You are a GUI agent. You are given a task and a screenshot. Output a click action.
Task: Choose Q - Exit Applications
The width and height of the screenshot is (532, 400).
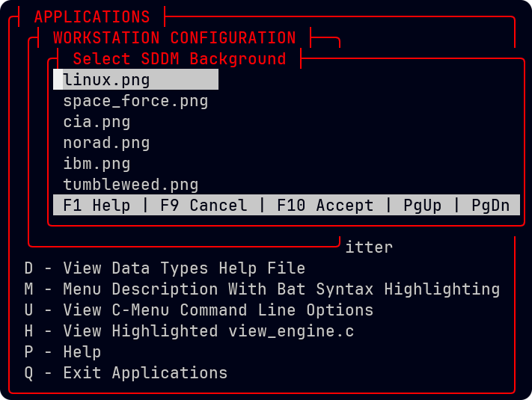point(126,373)
